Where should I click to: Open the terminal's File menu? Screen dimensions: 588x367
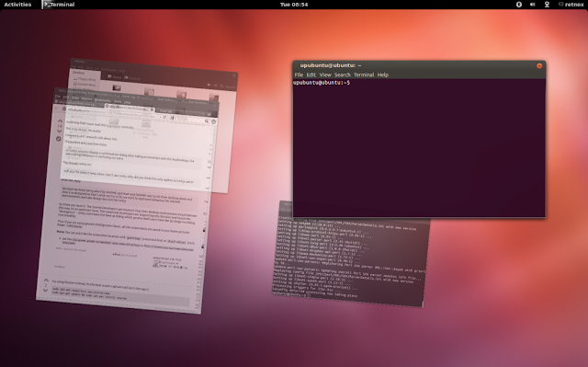299,75
